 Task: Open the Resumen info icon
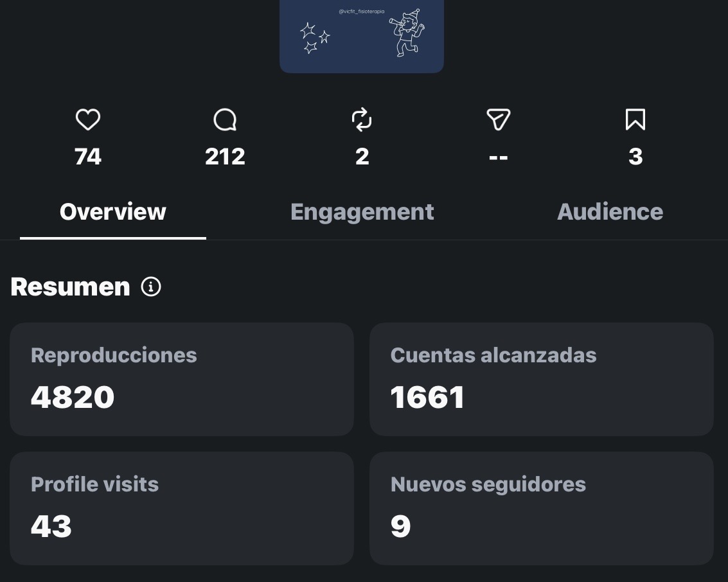[x=151, y=287]
